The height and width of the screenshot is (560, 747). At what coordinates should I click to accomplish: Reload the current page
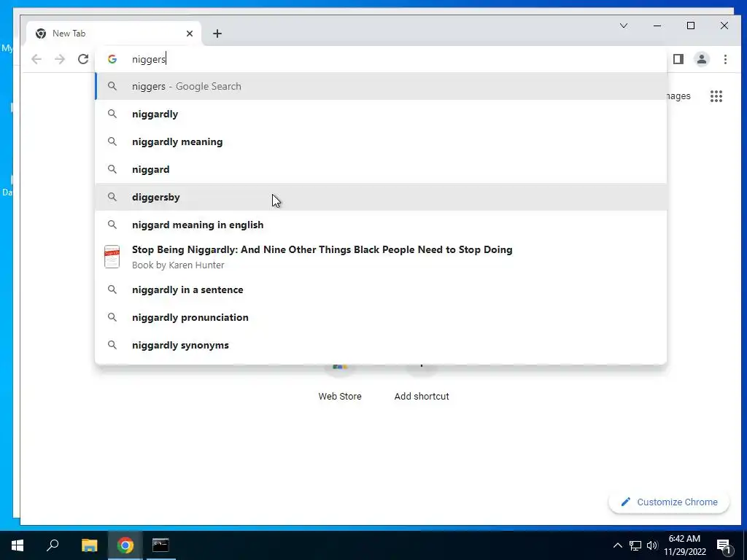click(83, 59)
